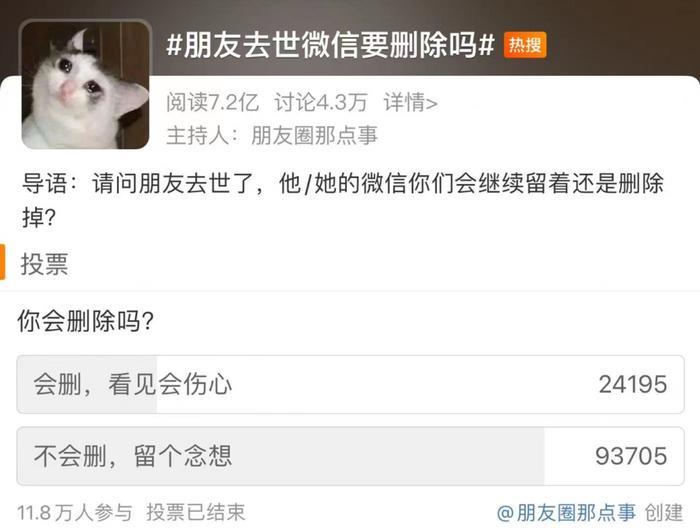Viewport: 700px width, 532px height.
Task: Click the poll question 你会删除吗?
Action: click(86, 321)
